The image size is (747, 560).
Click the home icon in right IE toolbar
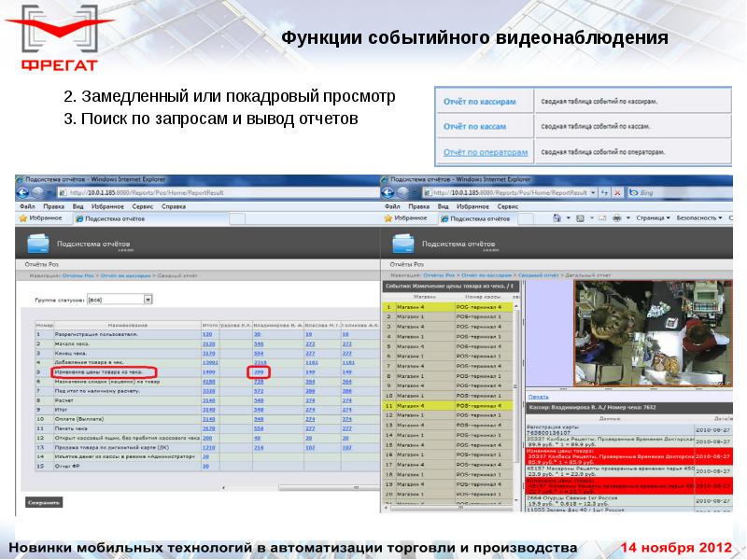[557, 217]
